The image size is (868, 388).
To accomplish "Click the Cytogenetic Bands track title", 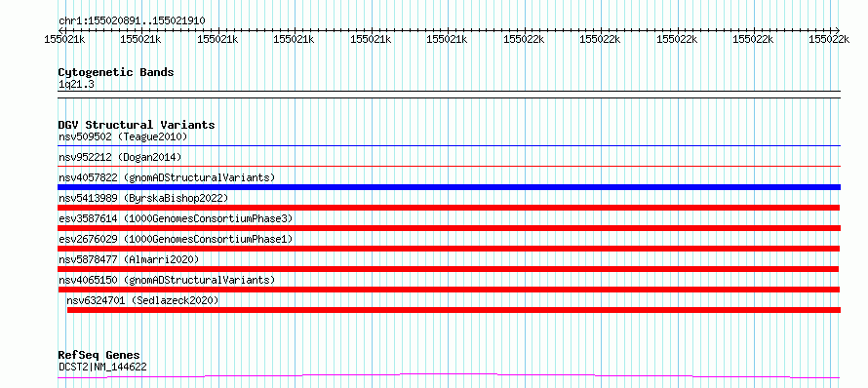I will (116, 72).
